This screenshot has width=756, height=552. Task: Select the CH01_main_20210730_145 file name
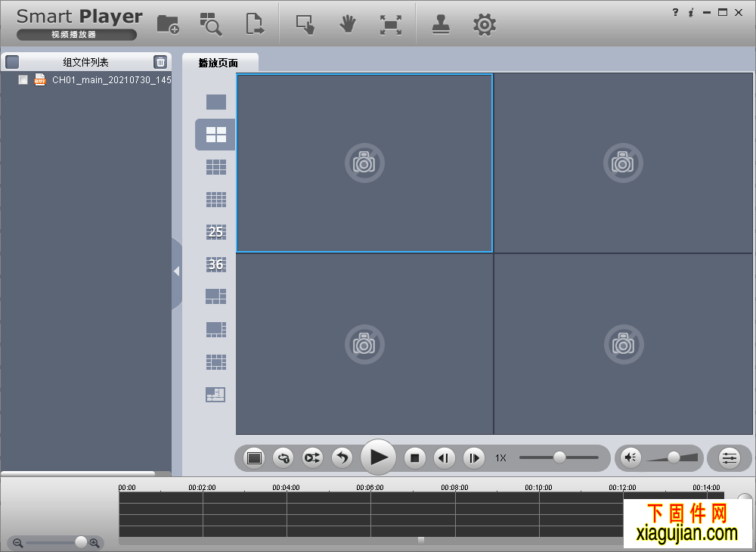point(111,80)
